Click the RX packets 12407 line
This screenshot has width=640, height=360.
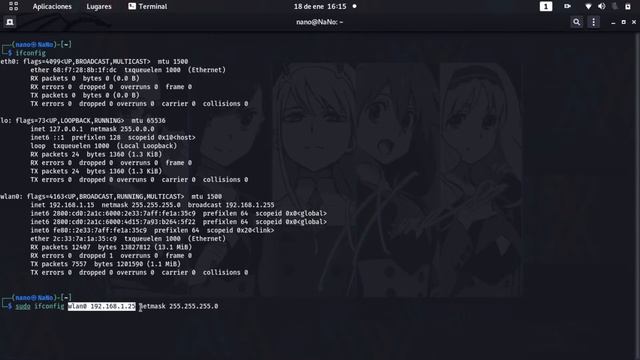(x=111, y=247)
